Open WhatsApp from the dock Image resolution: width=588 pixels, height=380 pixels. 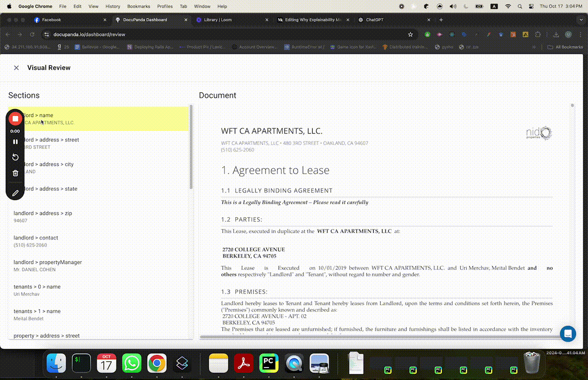click(x=132, y=363)
